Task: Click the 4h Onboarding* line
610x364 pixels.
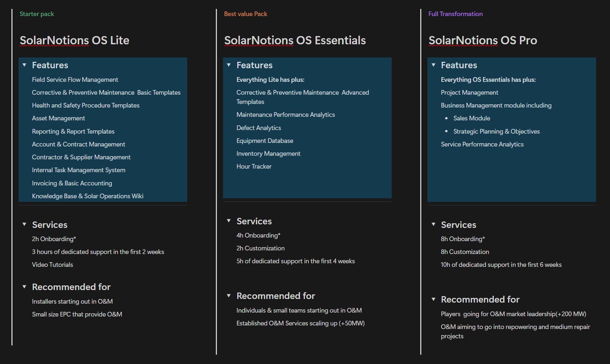Action: pos(258,235)
